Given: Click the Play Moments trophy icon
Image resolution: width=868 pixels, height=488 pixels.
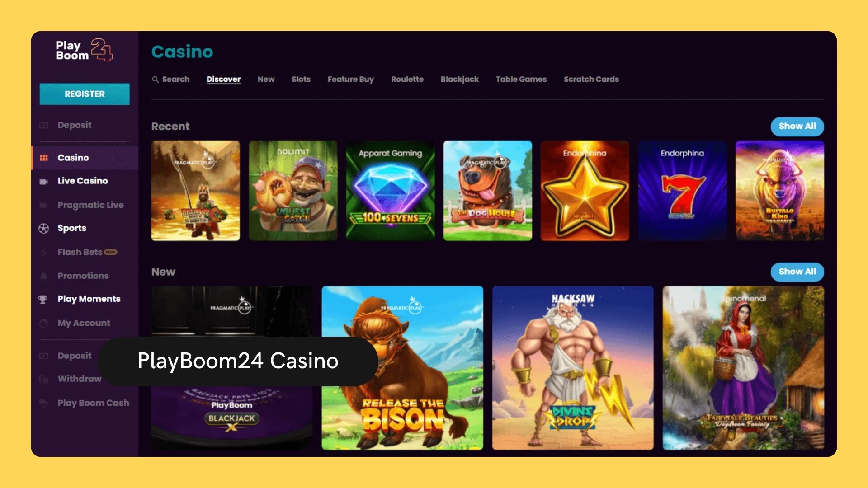Looking at the screenshot, I should (x=43, y=299).
